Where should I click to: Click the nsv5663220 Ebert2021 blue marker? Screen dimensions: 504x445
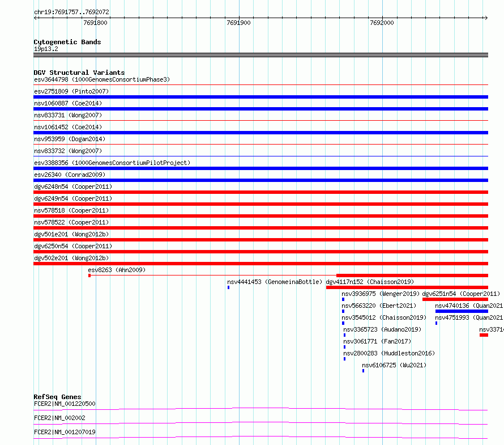(343, 311)
